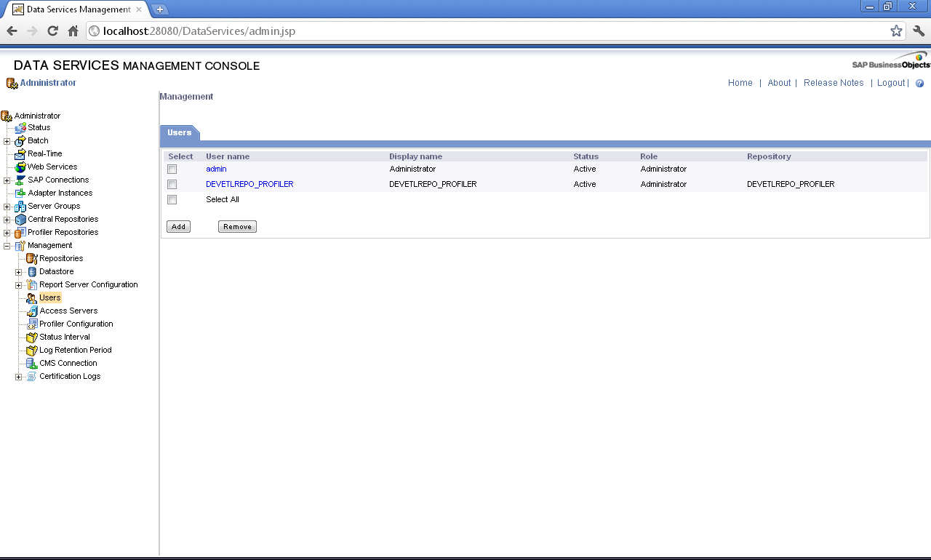Click the Datastore cylinder icon
Screen dimensions: 931x560
32,272
